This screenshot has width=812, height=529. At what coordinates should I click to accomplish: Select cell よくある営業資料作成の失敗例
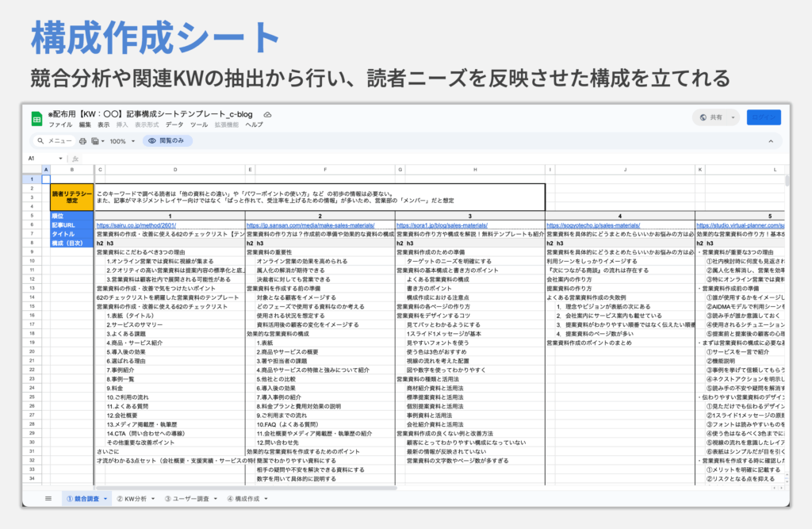tap(586, 297)
